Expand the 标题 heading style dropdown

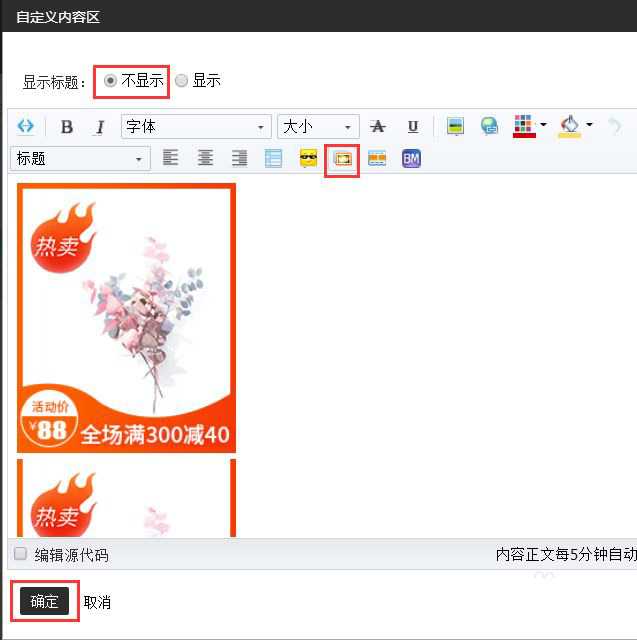(80, 159)
